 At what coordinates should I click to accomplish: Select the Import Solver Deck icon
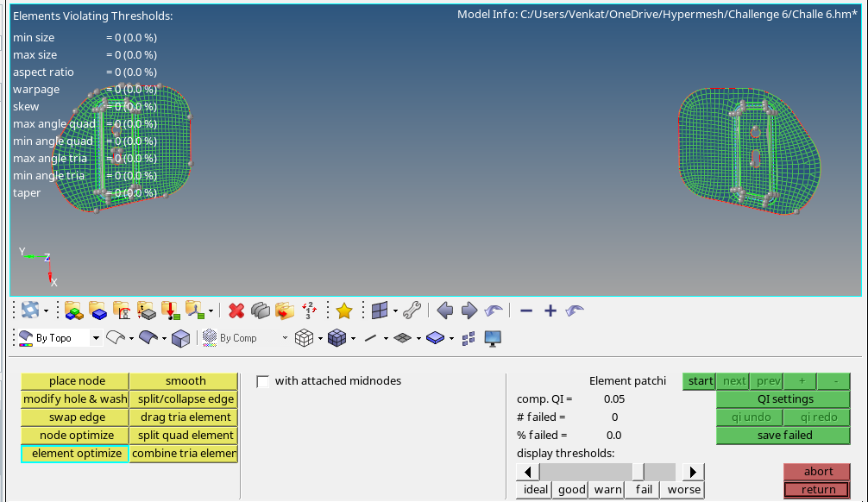tap(171, 311)
